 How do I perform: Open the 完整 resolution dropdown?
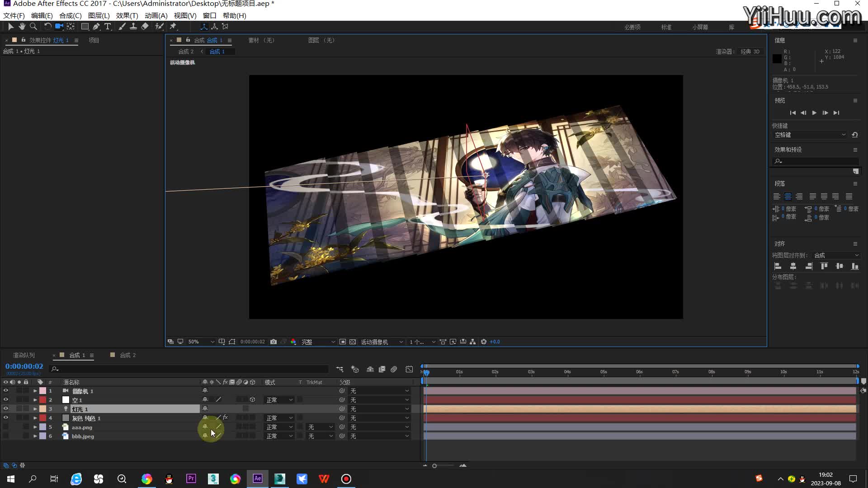pos(318,342)
